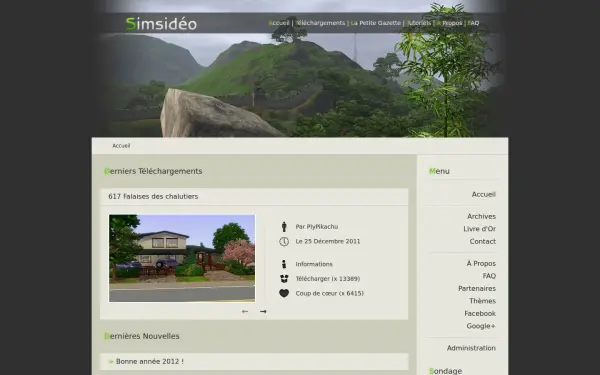Viewport: 600px width, 375px height.
Task: Click the heart icon beside Coup de cœur
Action: 284,293
